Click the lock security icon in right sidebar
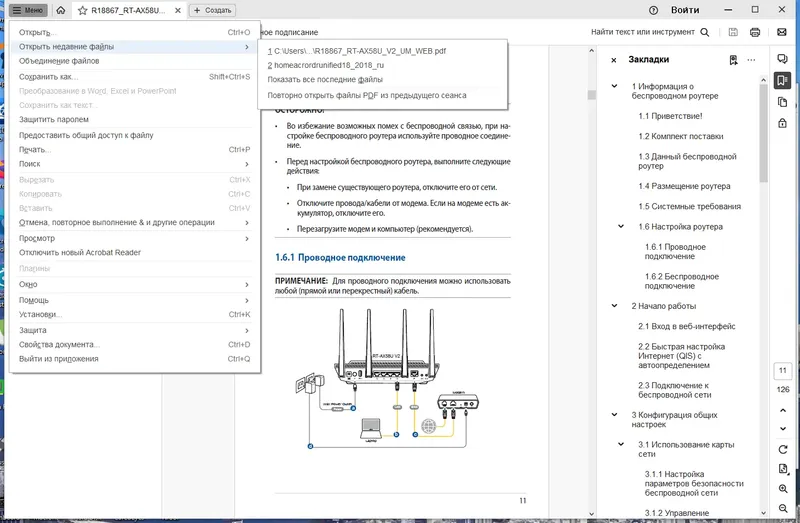The height and width of the screenshot is (523, 800). 782,123
